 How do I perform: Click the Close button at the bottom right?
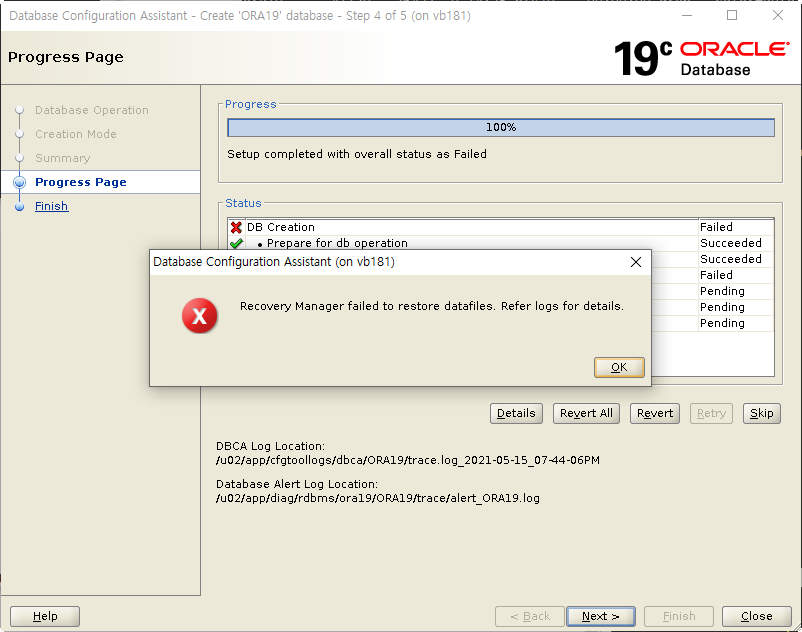tap(756, 616)
